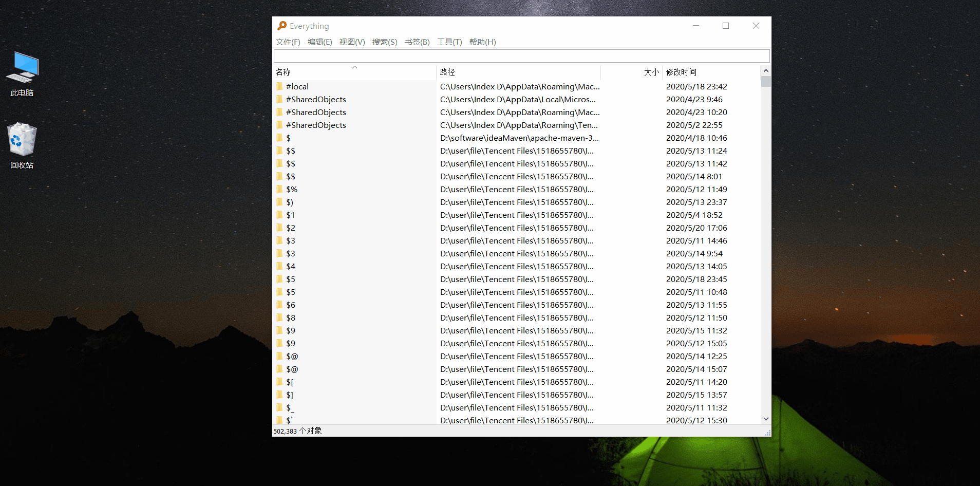Sort by the 路径 column header
Viewport: 980px width, 486px height.
[x=519, y=72]
